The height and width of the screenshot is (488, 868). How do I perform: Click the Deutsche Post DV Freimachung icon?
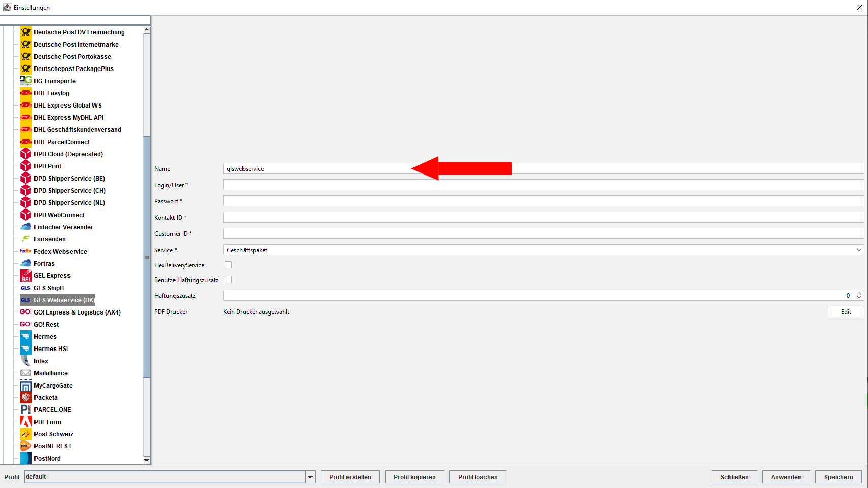pyautogui.click(x=26, y=32)
